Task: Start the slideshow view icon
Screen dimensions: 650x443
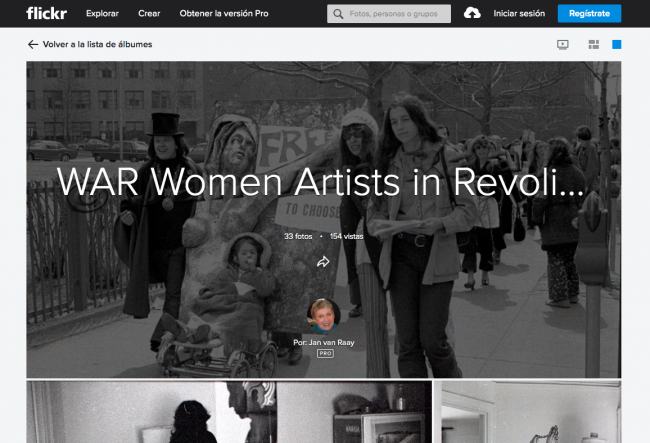Action: [x=563, y=45]
